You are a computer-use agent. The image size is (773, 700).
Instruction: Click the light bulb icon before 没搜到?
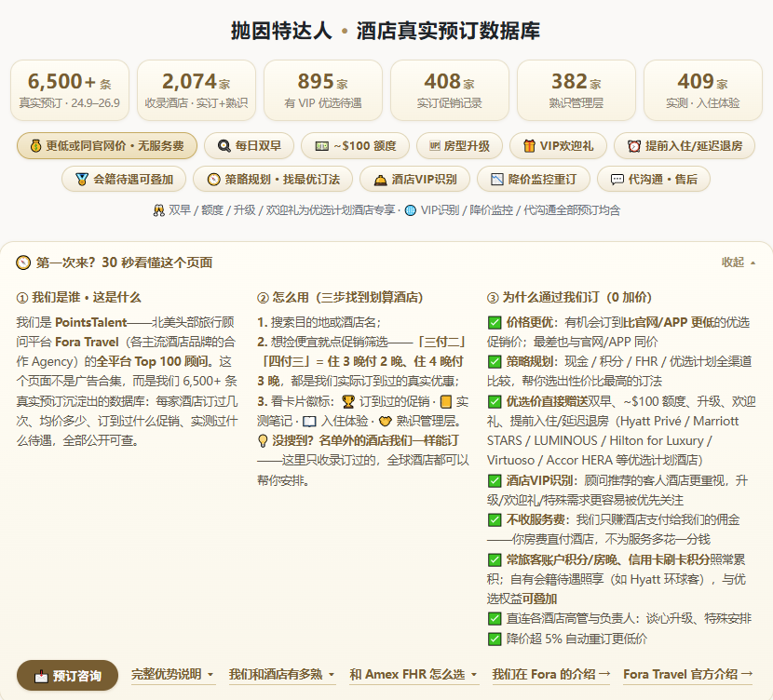[x=263, y=441]
